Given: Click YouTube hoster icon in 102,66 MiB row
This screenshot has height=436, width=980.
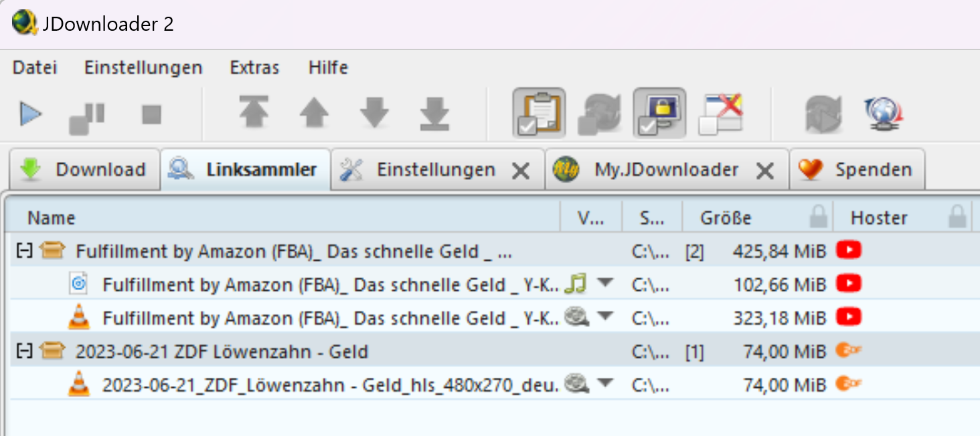Looking at the screenshot, I should (849, 284).
